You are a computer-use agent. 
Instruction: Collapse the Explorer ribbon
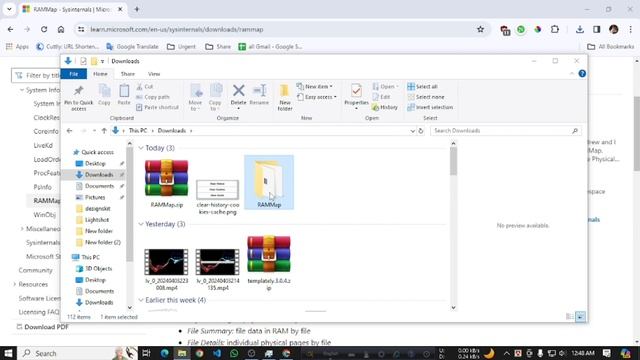(571, 73)
